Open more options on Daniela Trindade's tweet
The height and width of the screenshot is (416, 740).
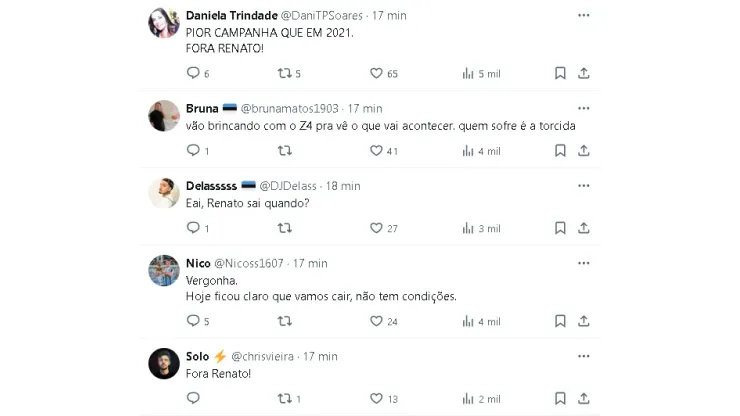tap(583, 17)
